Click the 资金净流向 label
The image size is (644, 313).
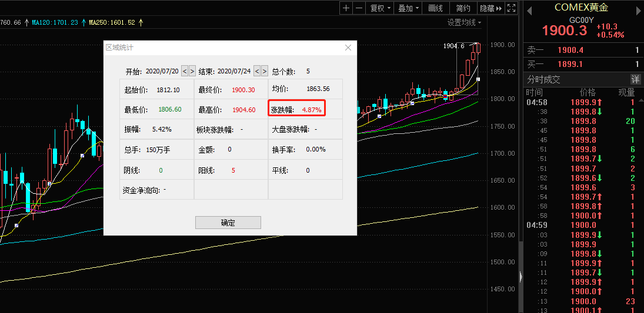click(142, 190)
